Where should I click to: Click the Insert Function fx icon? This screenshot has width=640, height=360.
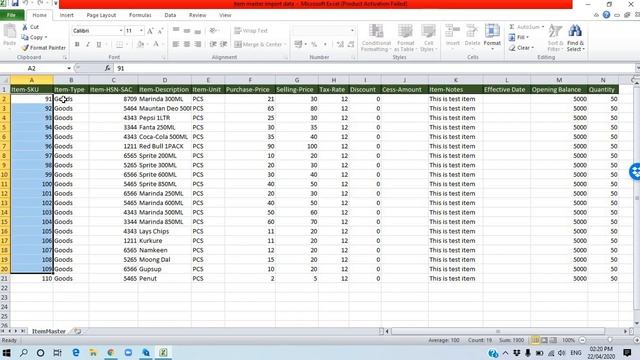click(x=107, y=68)
